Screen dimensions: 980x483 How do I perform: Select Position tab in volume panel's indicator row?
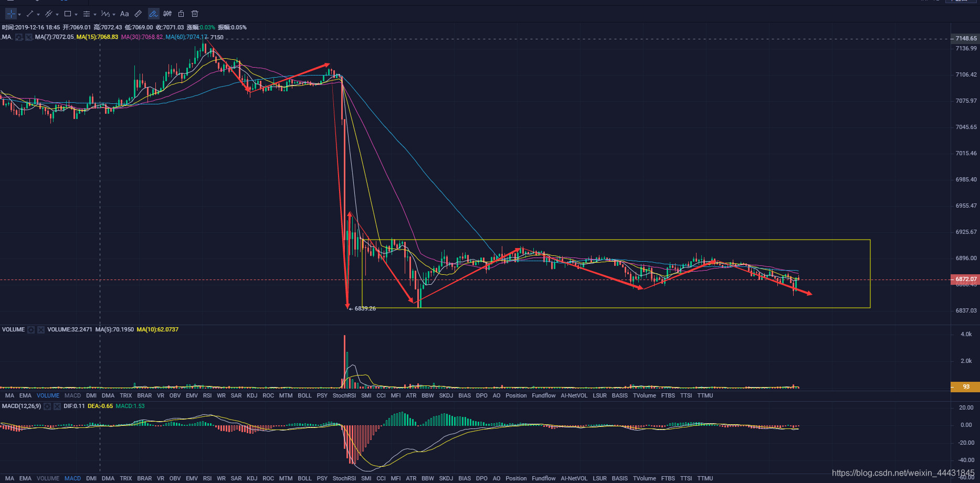[516, 396]
